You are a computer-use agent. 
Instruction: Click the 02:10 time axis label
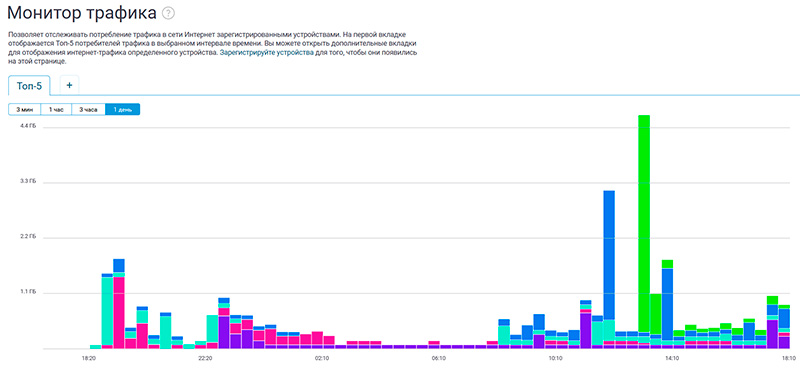click(322, 358)
